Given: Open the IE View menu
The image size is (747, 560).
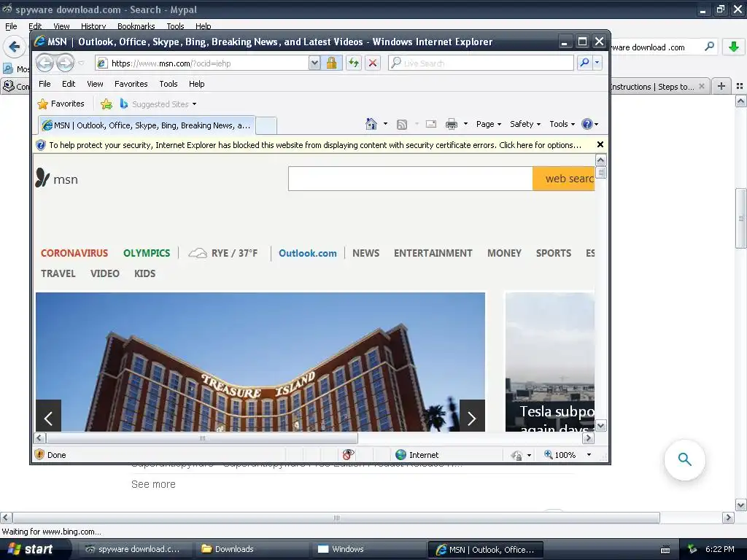Looking at the screenshot, I should (x=96, y=84).
